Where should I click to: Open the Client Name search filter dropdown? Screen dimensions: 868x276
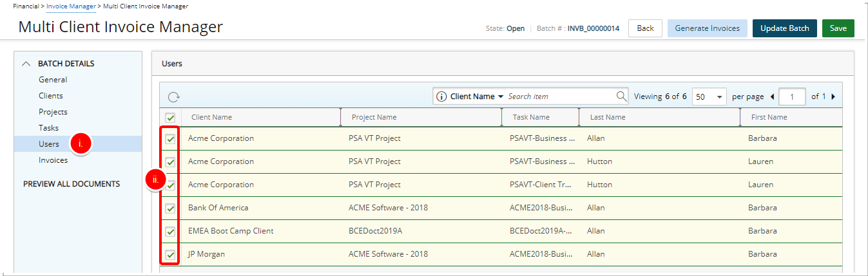(x=500, y=97)
